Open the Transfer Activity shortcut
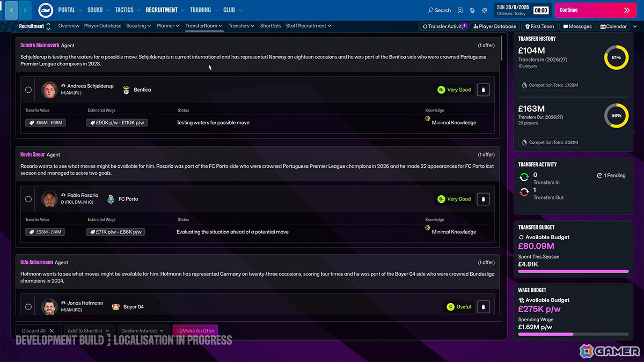Image resolution: width=644 pixels, height=362 pixels. point(443,26)
